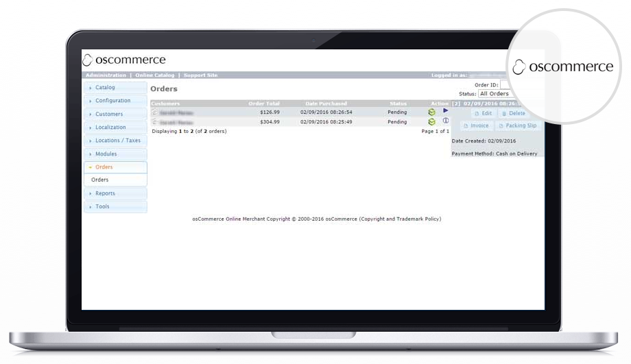Click green box icon in the $304.99 row

pyautogui.click(x=432, y=121)
